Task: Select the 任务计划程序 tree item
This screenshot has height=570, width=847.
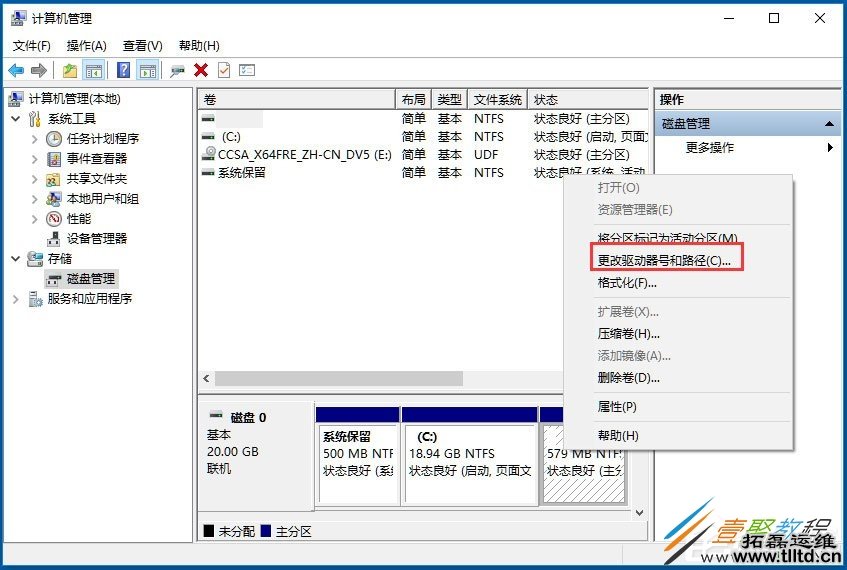Action: click(x=103, y=139)
